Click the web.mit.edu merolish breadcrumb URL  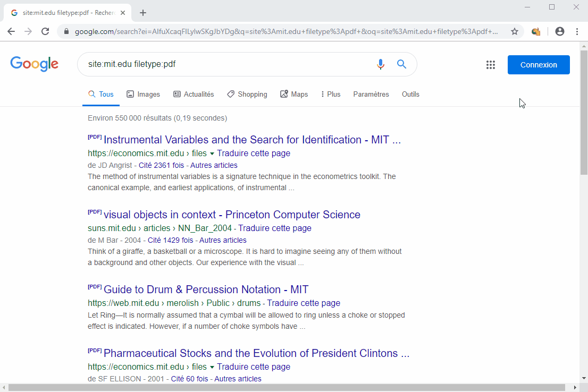tap(174, 303)
